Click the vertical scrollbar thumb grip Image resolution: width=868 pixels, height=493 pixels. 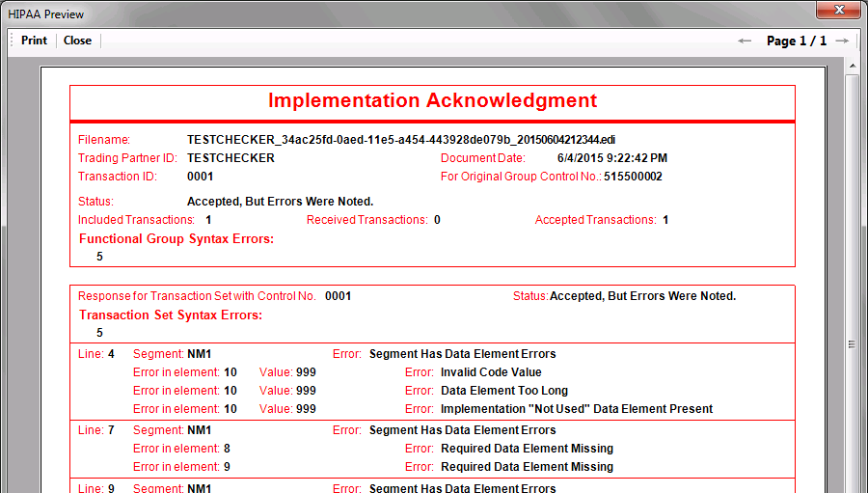click(853, 343)
